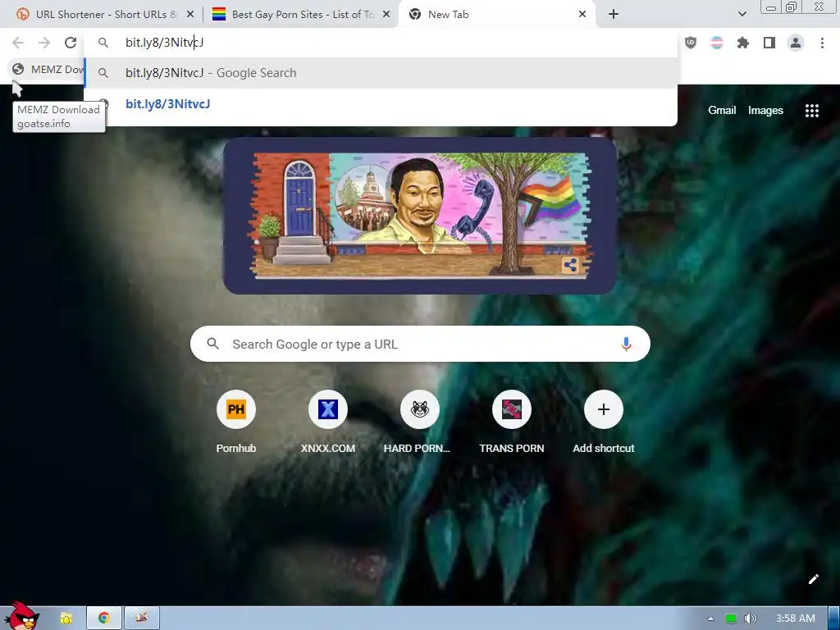The image size is (840, 630).
Task: Click the Search Google or type URL box
Action: coord(420,344)
